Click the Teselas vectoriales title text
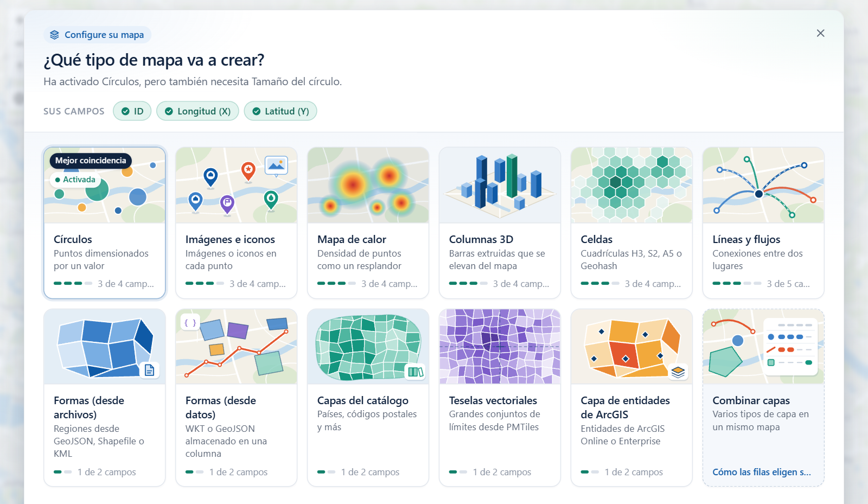Image resolution: width=868 pixels, height=504 pixels. (x=493, y=400)
